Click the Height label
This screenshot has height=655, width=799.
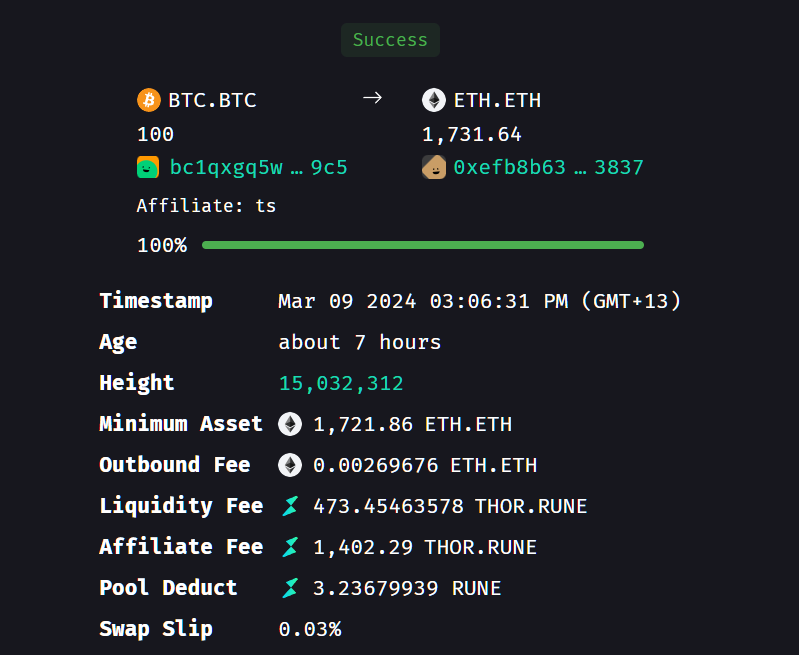(137, 383)
